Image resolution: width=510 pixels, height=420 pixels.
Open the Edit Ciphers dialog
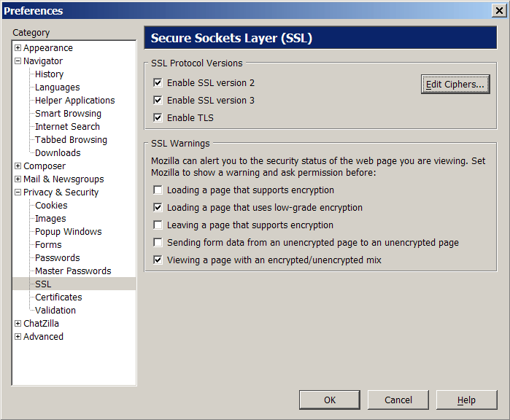click(455, 84)
